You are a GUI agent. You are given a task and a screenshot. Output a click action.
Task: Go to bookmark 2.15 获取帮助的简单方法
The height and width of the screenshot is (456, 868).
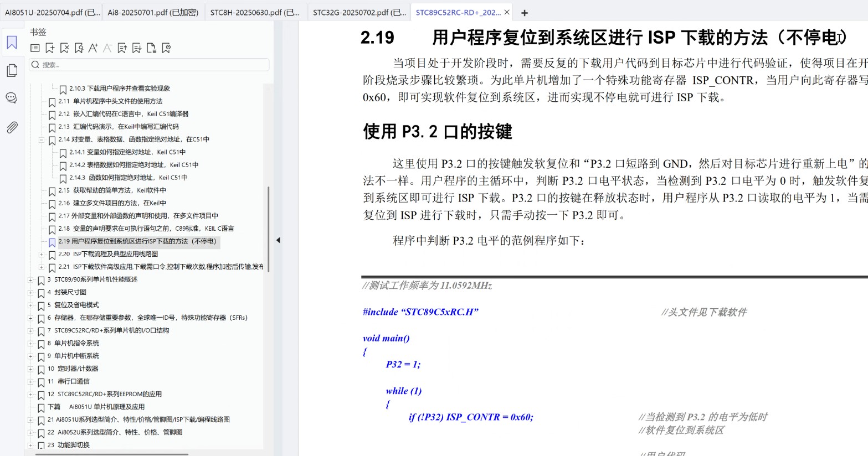[x=112, y=190]
